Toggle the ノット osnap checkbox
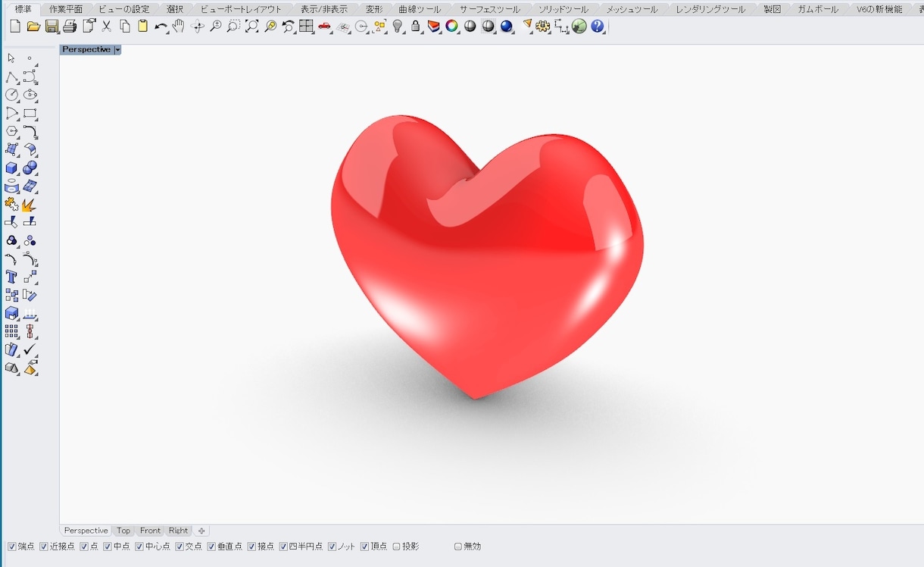 click(332, 547)
